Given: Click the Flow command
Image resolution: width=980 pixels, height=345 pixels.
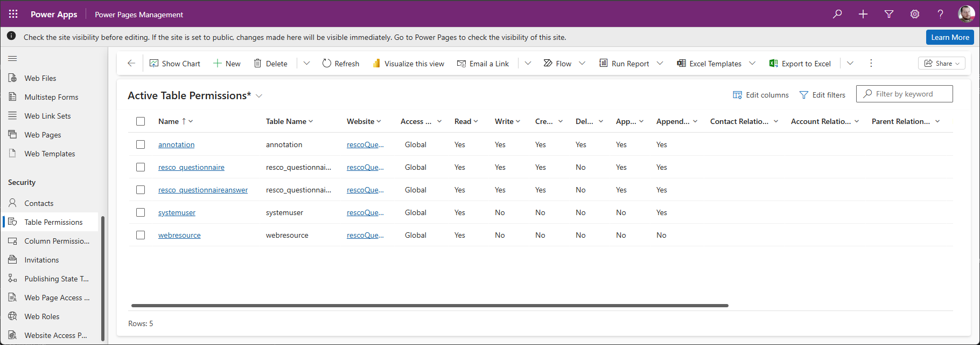Looking at the screenshot, I should 557,64.
